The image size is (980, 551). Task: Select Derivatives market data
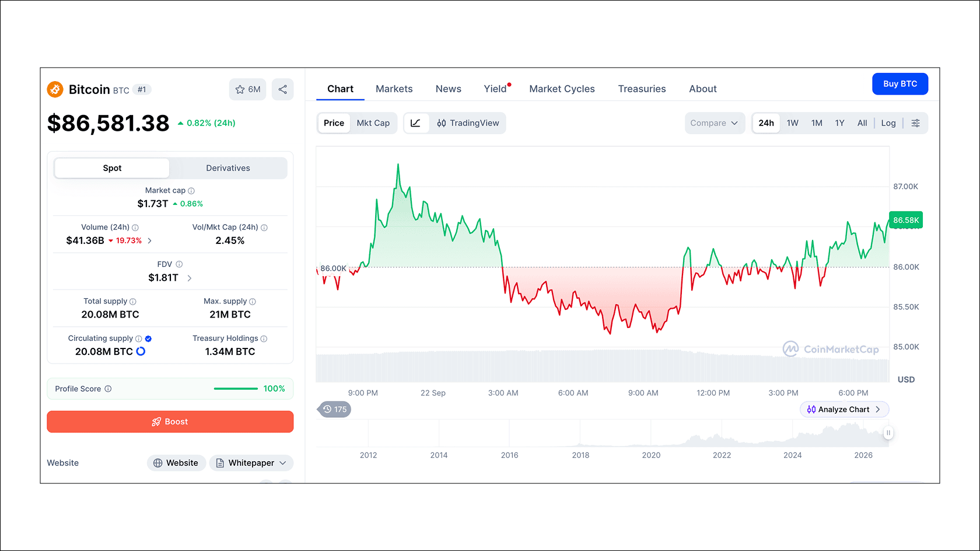tap(228, 168)
